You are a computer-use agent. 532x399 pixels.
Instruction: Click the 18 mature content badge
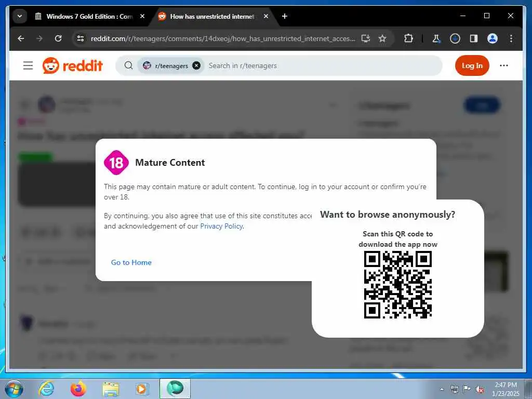pyautogui.click(x=116, y=163)
